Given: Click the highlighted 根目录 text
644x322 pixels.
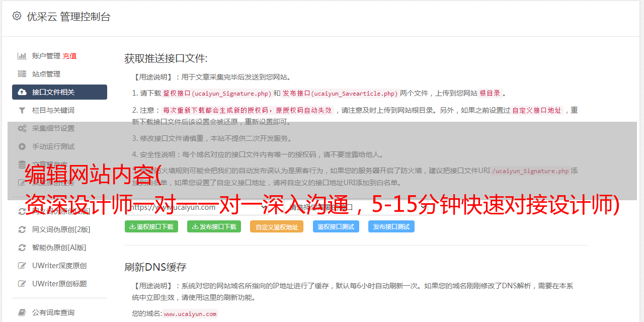Looking at the screenshot, I should point(490,94).
